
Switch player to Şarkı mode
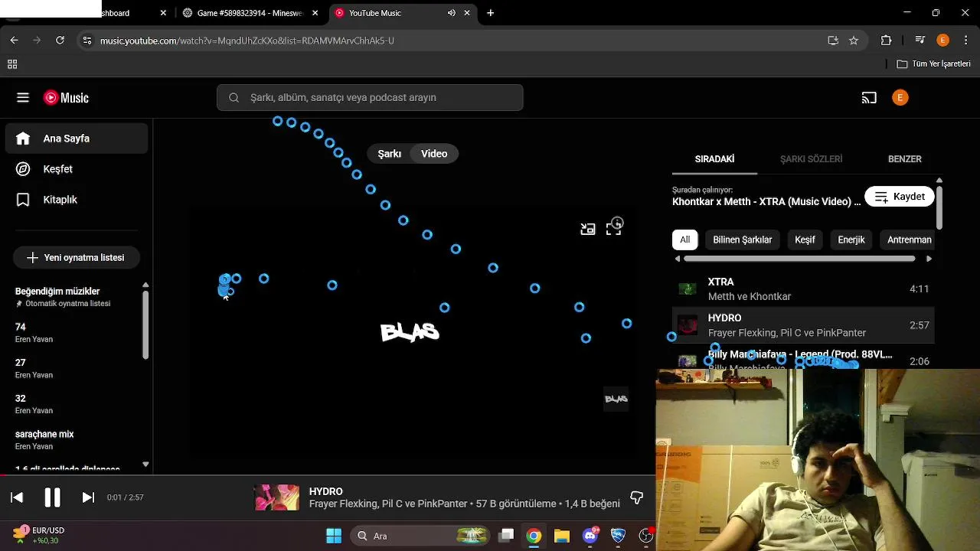(x=389, y=154)
